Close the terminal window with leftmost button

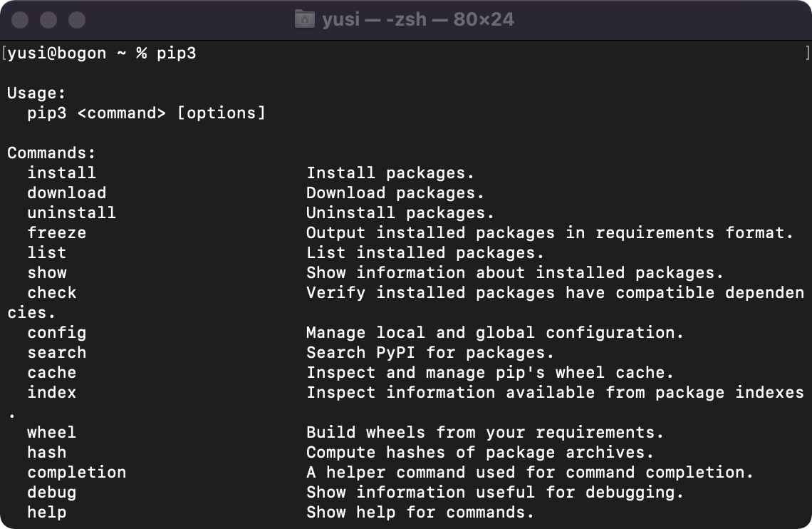click(20, 19)
